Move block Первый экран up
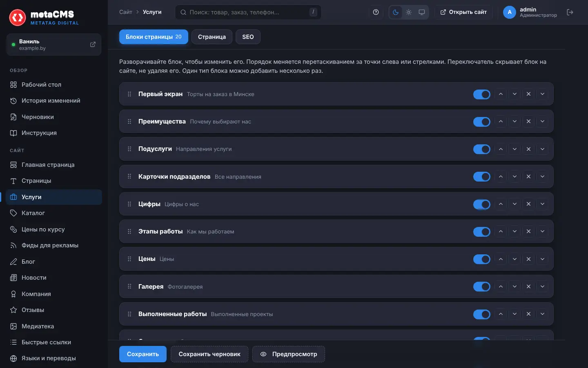588x368 pixels. [501, 94]
